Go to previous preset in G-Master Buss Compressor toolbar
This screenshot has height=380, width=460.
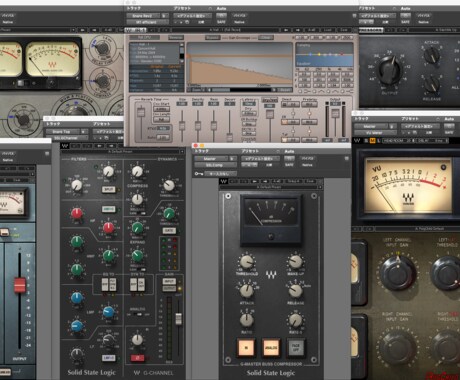pos(255,181)
